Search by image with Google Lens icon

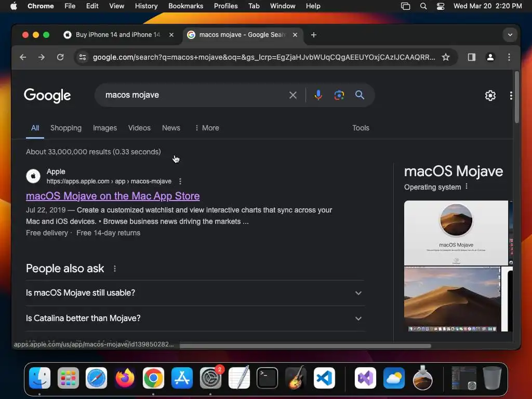tap(339, 96)
